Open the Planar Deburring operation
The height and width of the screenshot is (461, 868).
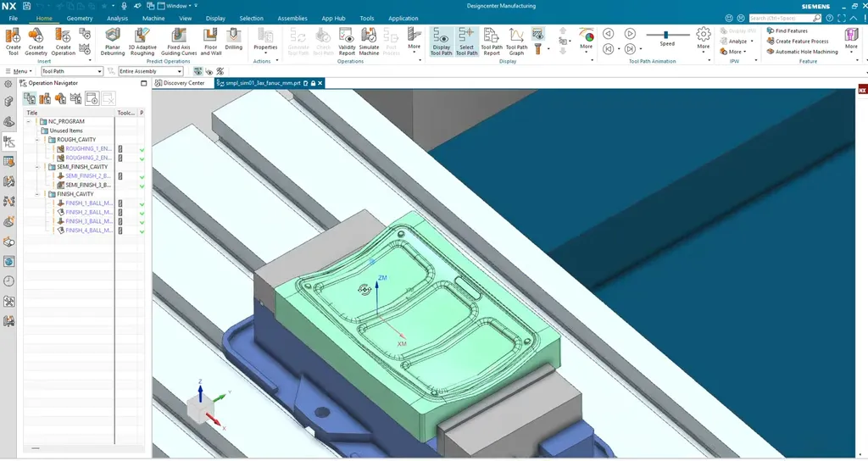[x=113, y=42]
